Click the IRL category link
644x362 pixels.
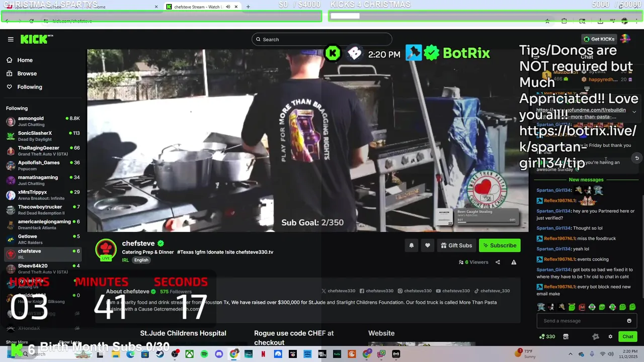coord(125,260)
